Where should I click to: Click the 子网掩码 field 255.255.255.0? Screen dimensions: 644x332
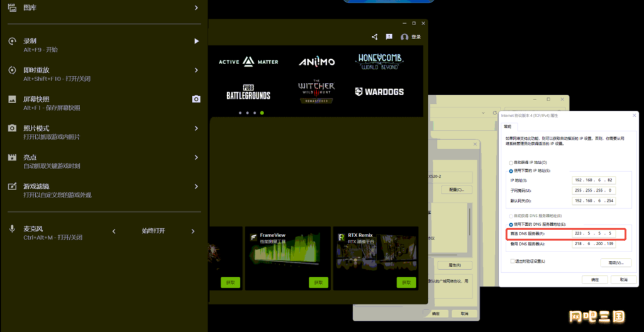594,191
